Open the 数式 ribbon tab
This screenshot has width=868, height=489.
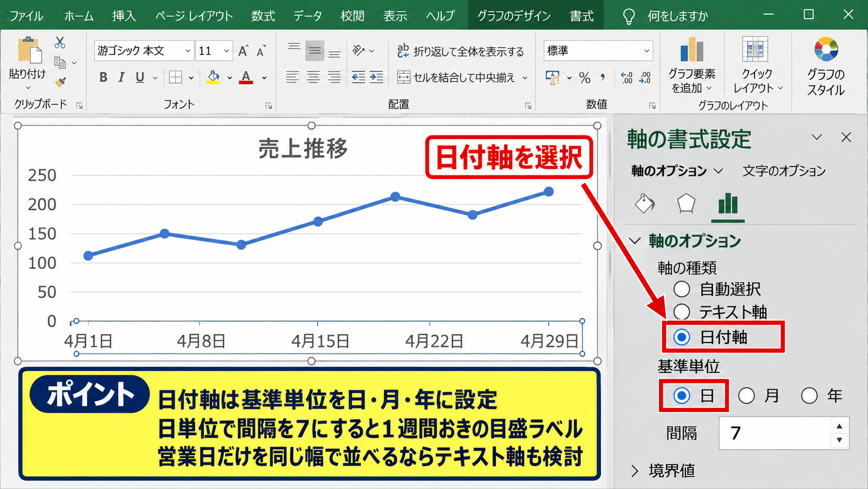click(263, 16)
